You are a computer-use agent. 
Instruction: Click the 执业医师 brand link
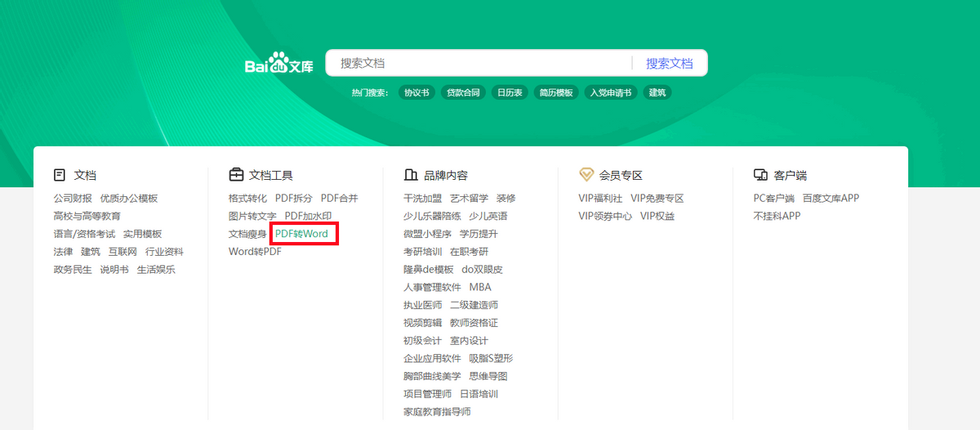coord(423,305)
